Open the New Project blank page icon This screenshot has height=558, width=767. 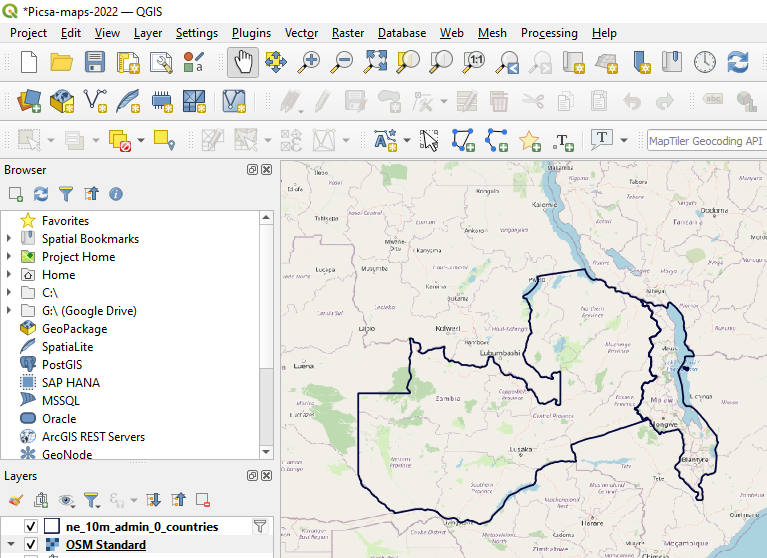[29, 62]
